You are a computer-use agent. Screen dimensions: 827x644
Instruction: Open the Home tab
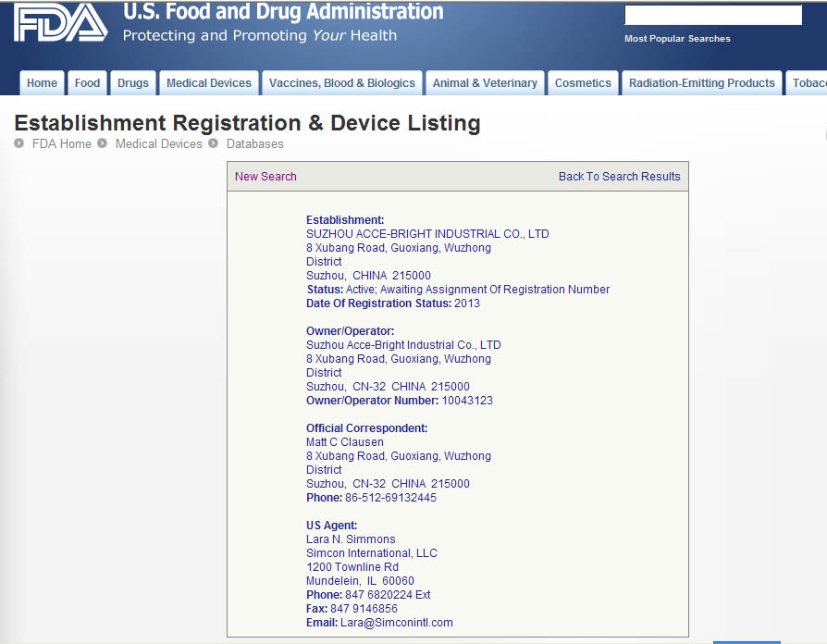click(x=43, y=82)
